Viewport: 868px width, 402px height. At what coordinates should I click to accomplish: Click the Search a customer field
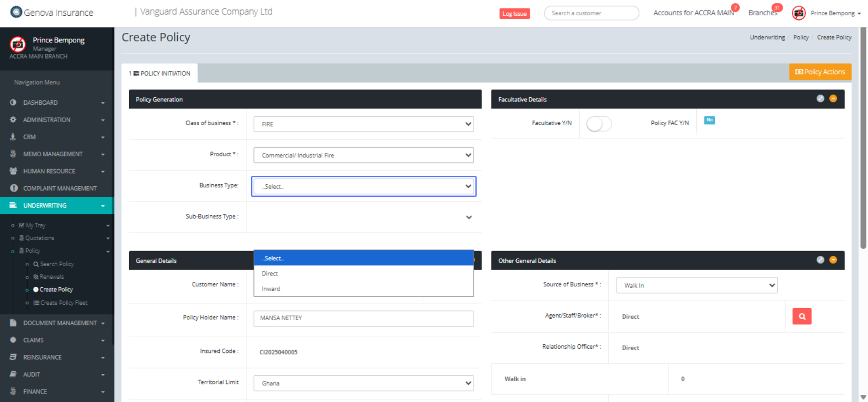pyautogui.click(x=591, y=13)
